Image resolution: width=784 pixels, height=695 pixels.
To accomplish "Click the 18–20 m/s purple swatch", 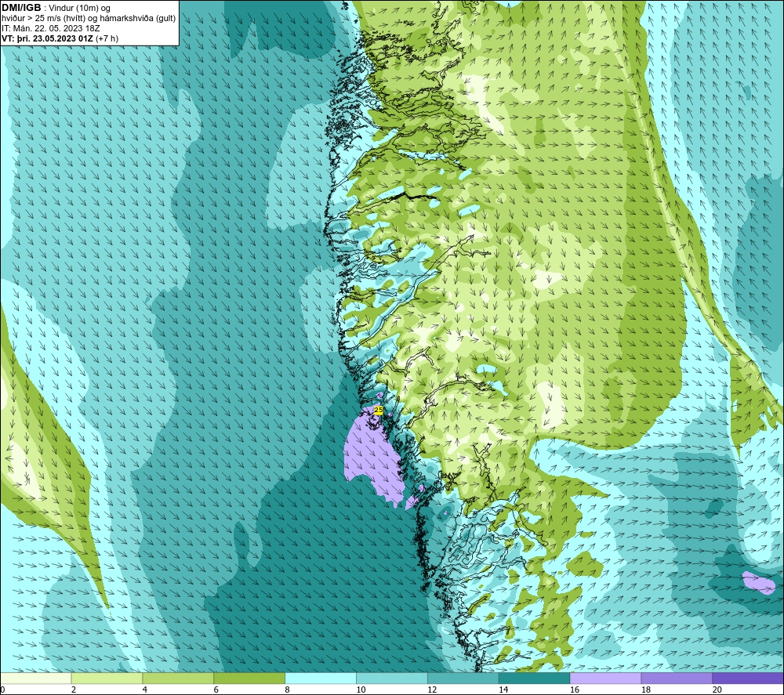I will pos(677,678).
